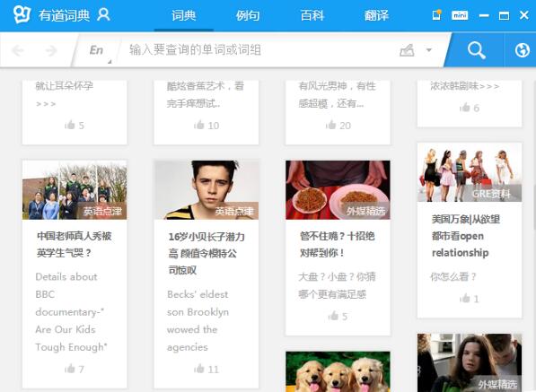Open article 美国万象 open relationship
This screenshot has width=536, height=392.
coord(466,236)
